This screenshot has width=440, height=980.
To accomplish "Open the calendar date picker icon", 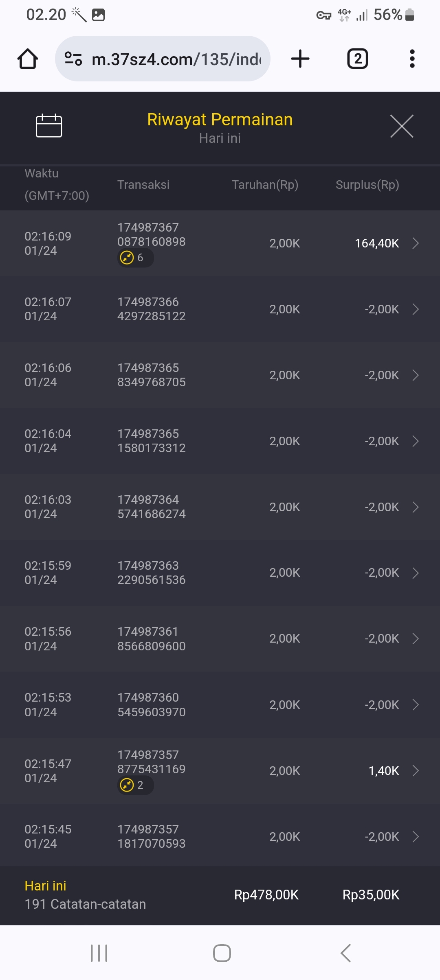I will (49, 126).
